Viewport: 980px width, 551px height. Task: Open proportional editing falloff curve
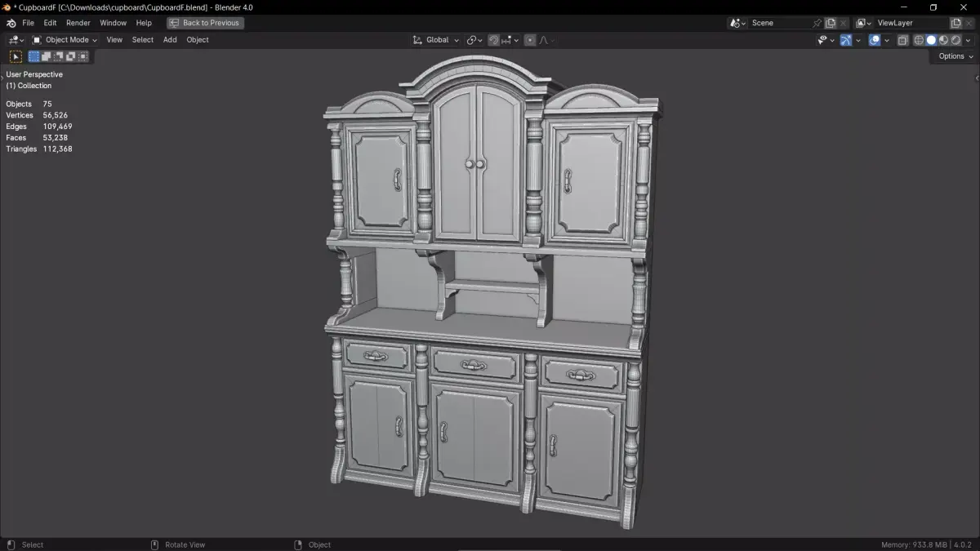click(x=546, y=39)
